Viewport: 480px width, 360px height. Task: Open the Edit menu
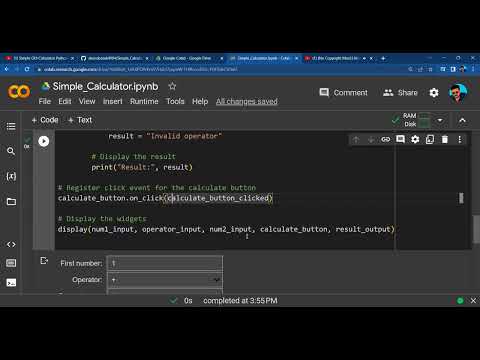[x=65, y=101]
